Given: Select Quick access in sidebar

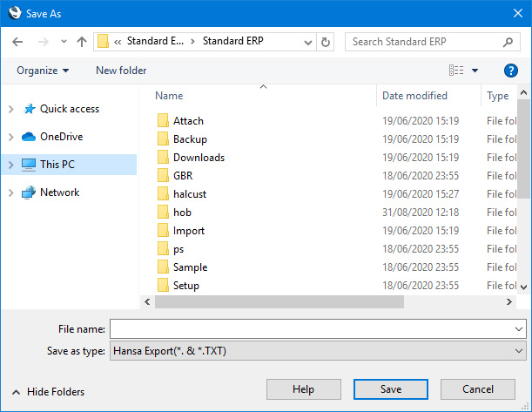Looking at the screenshot, I should pos(70,109).
